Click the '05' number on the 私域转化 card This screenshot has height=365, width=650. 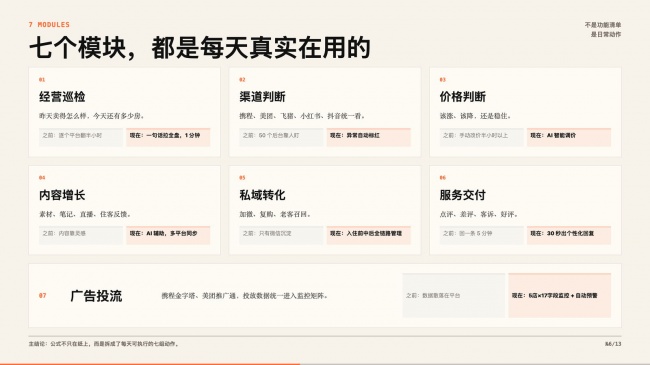click(x=242, y=178)
